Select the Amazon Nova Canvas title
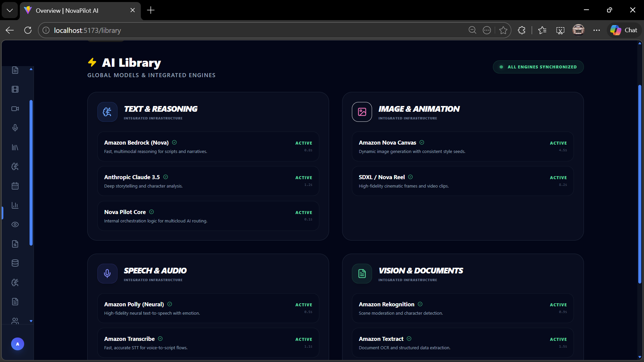Screen dimensions: 644x362 (x=387, y=143)
